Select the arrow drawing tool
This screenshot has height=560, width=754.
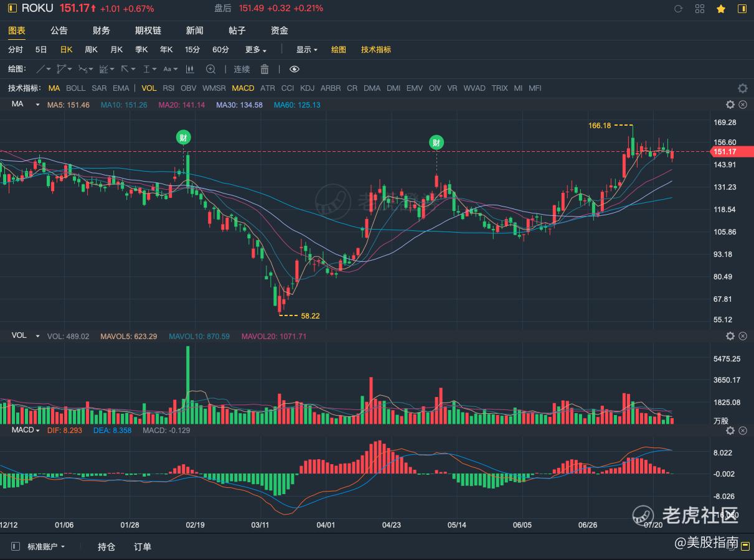[x=125, y=69]
